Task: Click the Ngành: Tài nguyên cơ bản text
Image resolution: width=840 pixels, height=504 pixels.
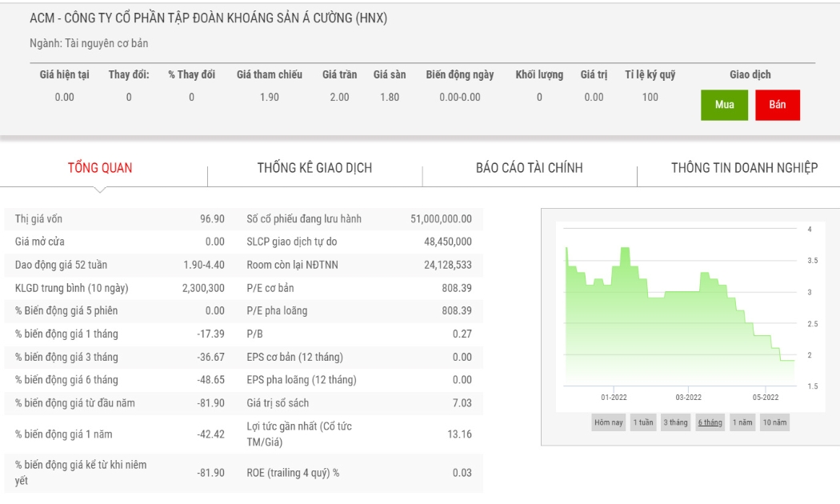Action: (89, 43)
